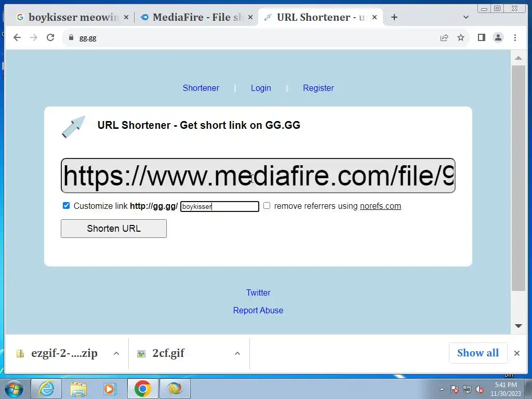Click Show all downloads

[478, 353]
